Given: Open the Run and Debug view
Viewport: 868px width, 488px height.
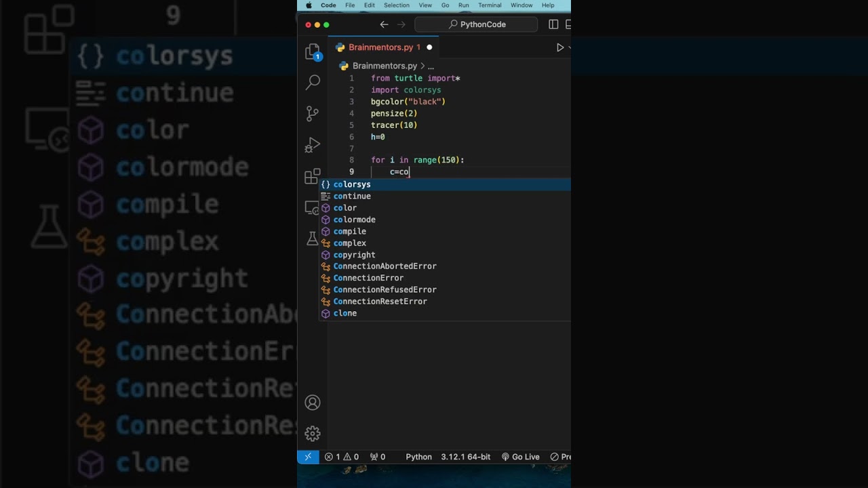Looking at the screenshot, I should tap(313, 145).
